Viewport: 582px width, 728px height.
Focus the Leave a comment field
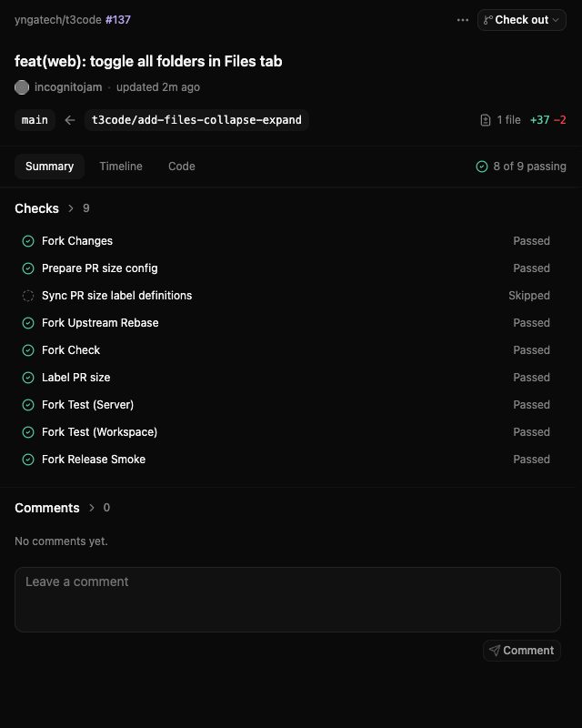tap(287, 600)
